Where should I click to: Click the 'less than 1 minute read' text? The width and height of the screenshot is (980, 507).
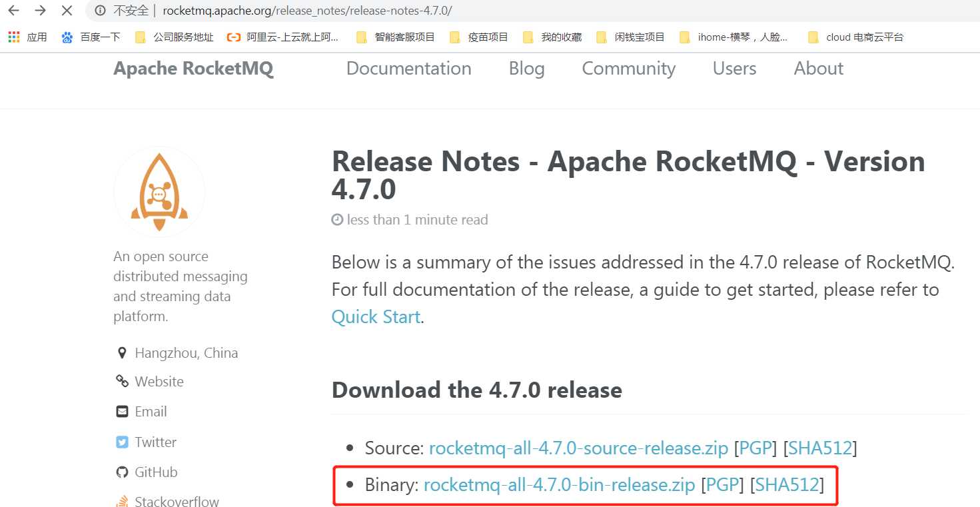click(418, 220)
